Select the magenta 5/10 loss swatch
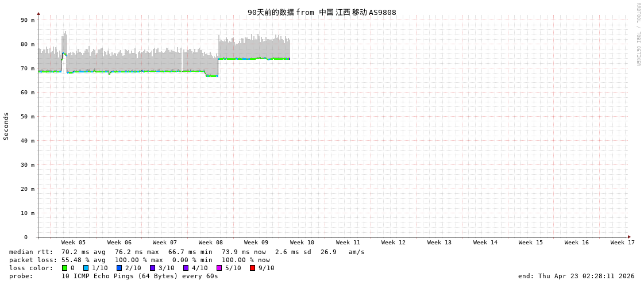The height and width of the screenshot is (284, 644). 219,268
